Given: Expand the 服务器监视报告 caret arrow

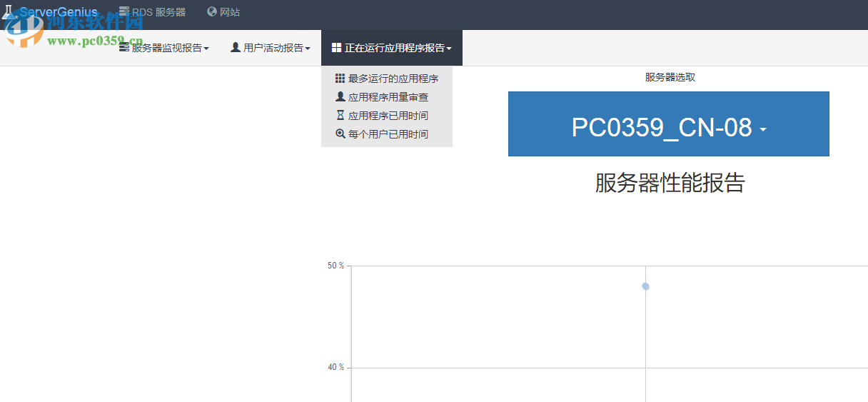Looking at the screenshot, I should pos(206,49).
